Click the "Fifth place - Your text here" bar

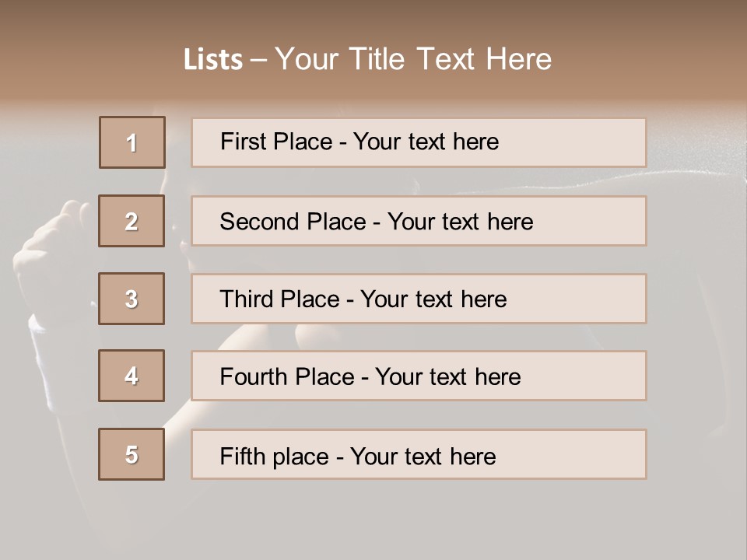click(419, 454)
